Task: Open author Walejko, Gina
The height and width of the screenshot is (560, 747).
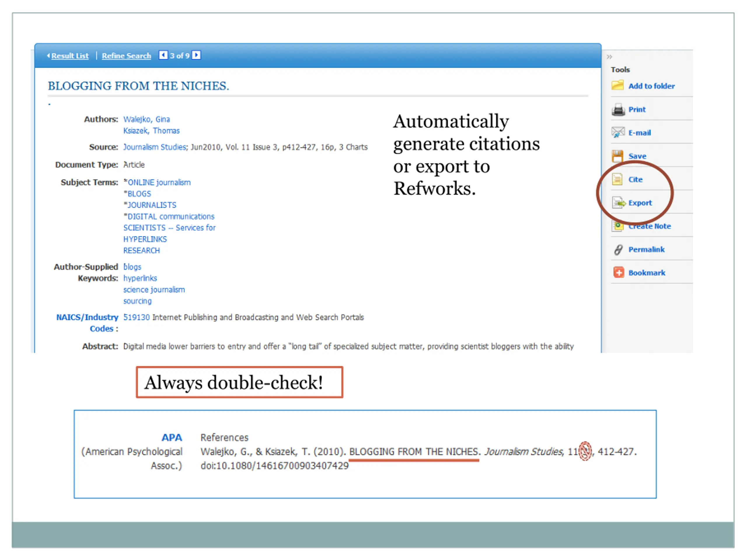Action: click(146, 119)
